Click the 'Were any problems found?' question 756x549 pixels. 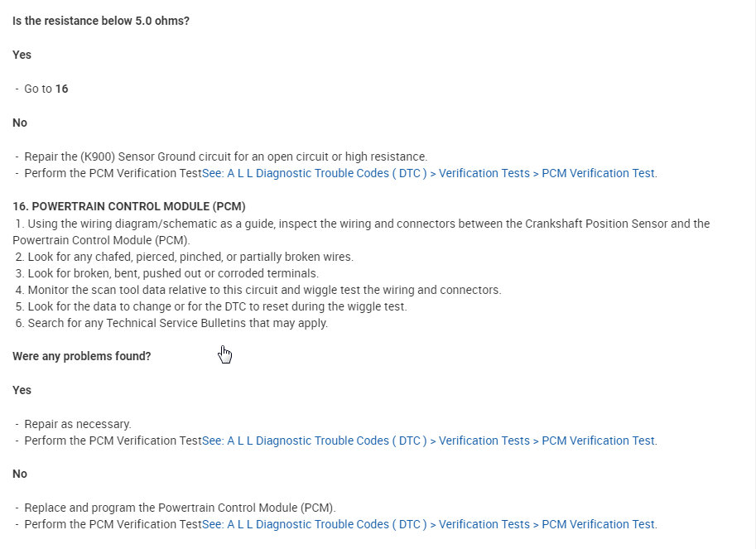[x=81, y=356]
